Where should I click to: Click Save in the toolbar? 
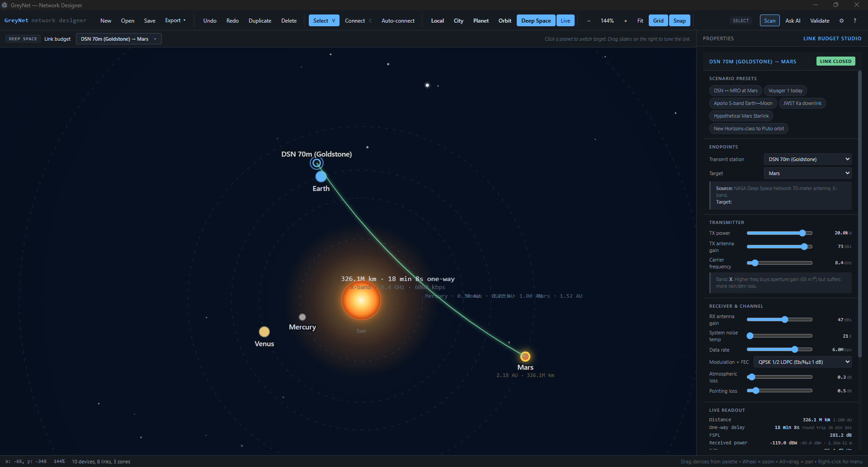pos(150,21)
